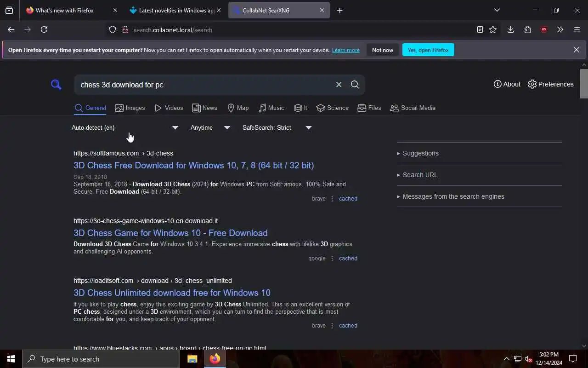The width and height of the screenshot is (588, 368).
Task: Show hidden system tray icons
Action: (506, 359)
